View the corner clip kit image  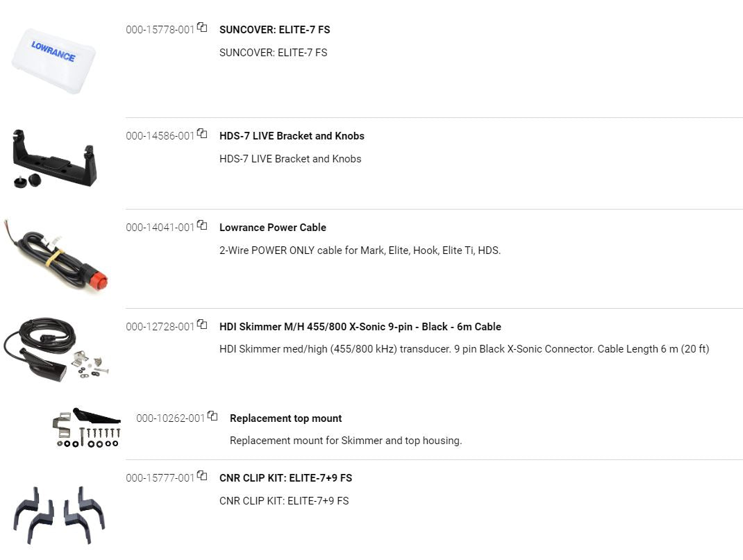click(x=59, y=514)
